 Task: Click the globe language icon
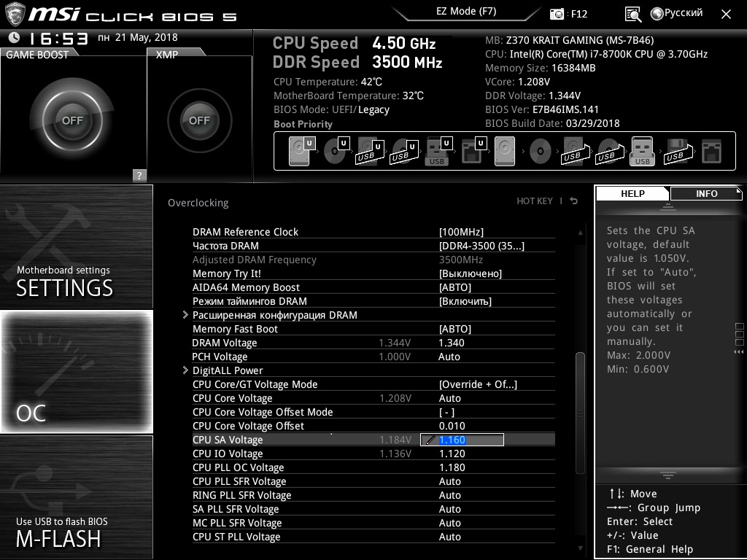tap(657, 14)
